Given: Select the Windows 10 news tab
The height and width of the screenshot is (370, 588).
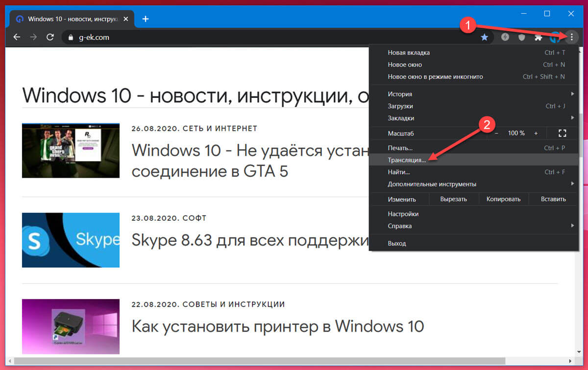Looking at the screenshot, I should (x=72, y=19).
